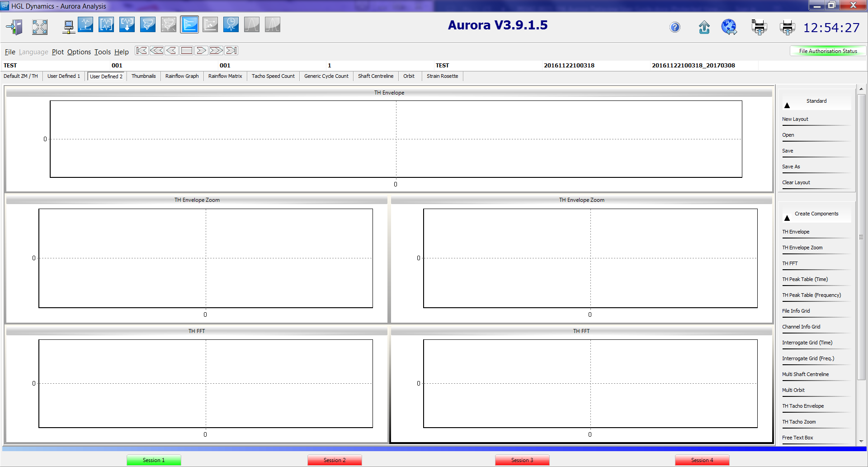The image size is (868, 467).
Task: Switch to Session 1
Action: point(154,460)
